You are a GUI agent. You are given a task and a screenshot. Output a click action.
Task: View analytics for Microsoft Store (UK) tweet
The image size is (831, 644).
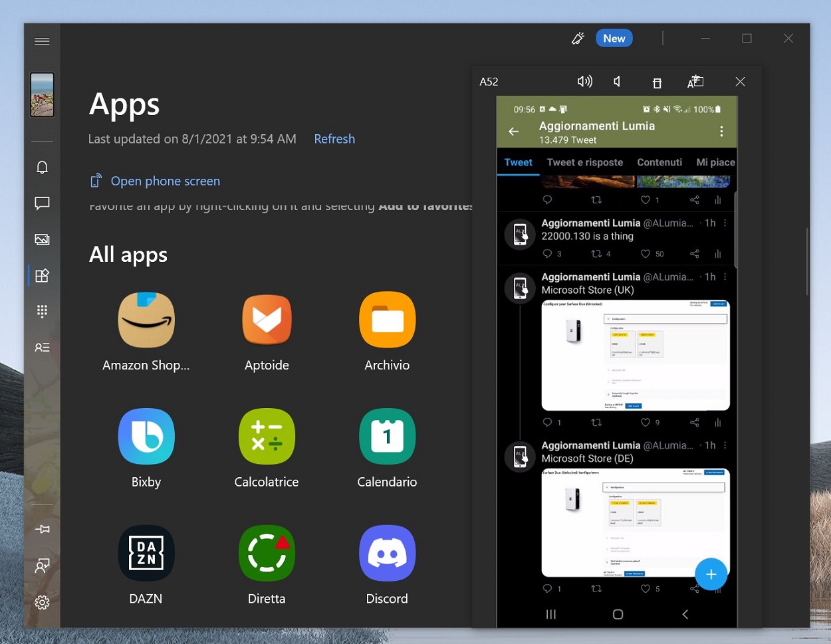coord(718,423)
